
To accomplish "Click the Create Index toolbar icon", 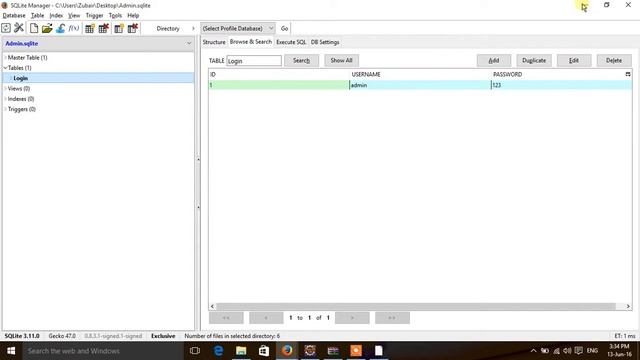I will [119, 28].
